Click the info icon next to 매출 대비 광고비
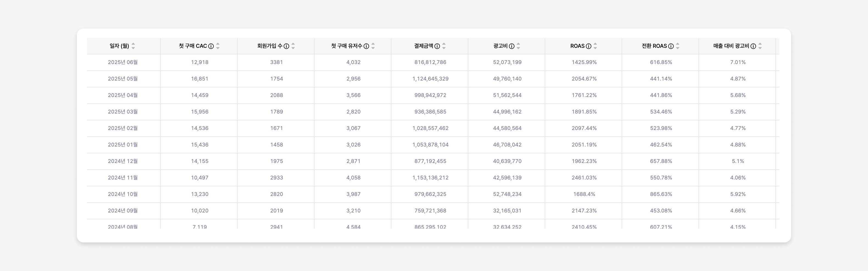Viewport: 868px width, 271px height. click(753, 46)
